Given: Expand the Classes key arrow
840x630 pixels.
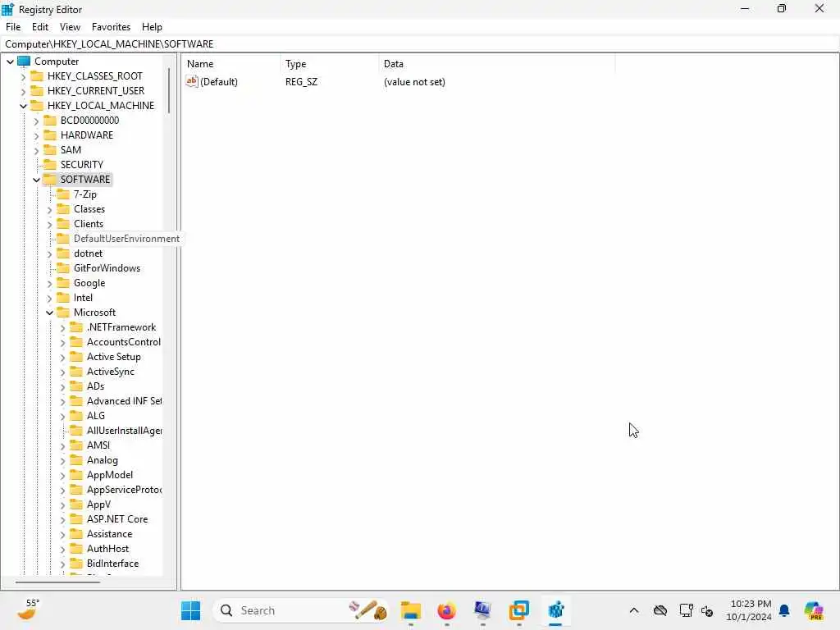Looking at the screenshot, I should tap(49, 209).
